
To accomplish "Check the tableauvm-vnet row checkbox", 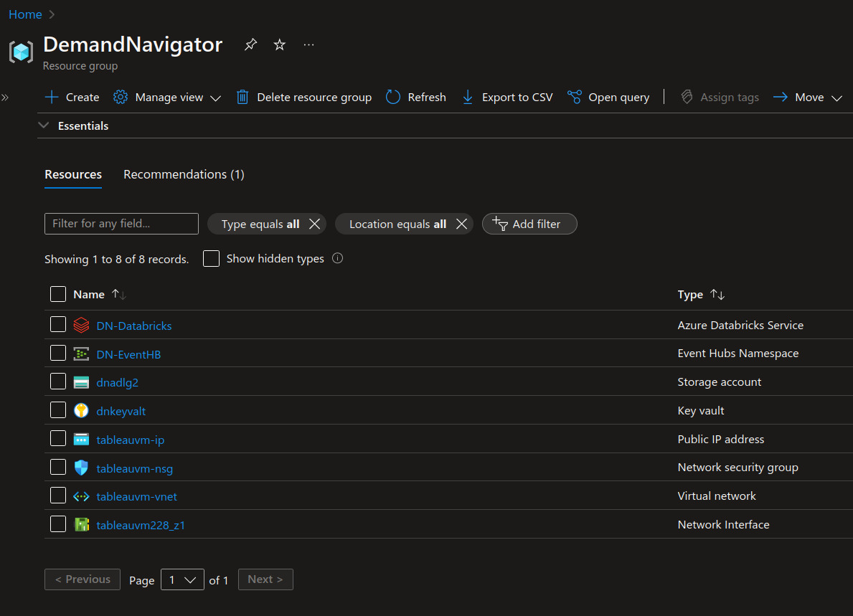I will 57,496.
